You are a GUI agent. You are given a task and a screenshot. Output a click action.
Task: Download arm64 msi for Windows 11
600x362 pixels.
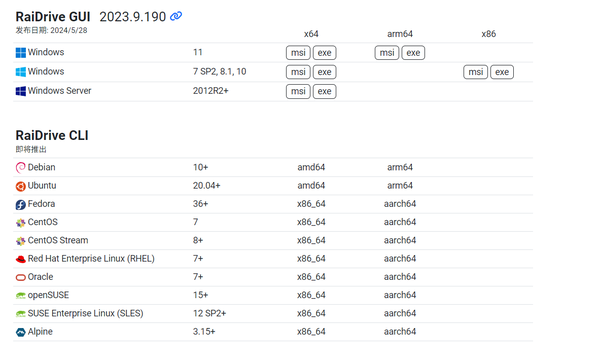point(387,52)
